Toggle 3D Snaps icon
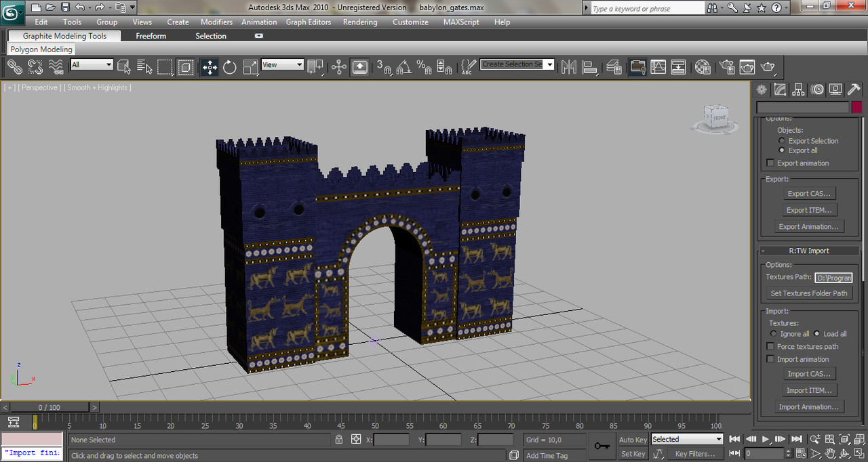 (x=384, y=66)
